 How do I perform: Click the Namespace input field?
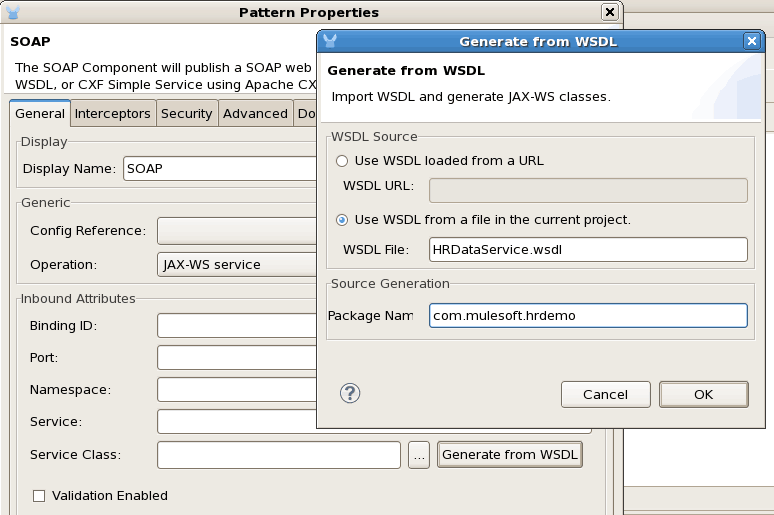(237, 390)
